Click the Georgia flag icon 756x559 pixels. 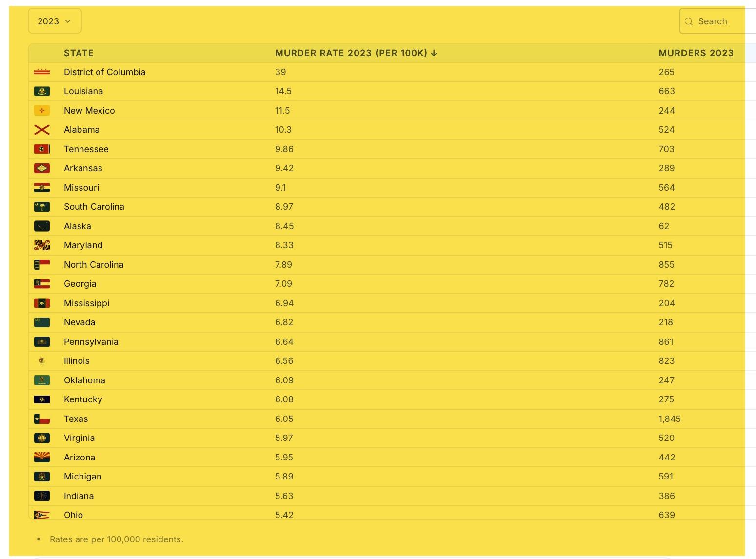(x=42, y=284)
